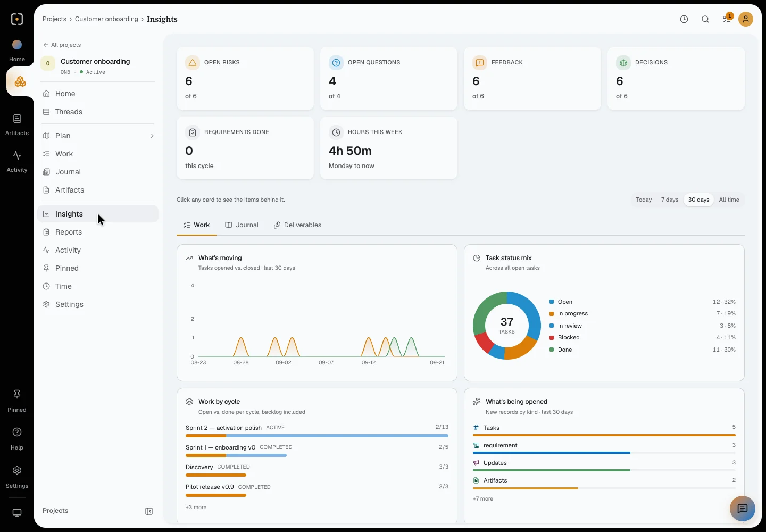Viewport: 766px width, 532px height.
Task: Click the Sprint 2 activation polish progress bar
Action: click(317, 436)
